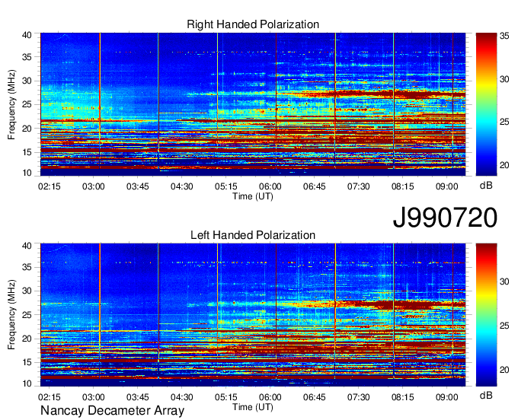Click the 30 value on Right Handed colorbar
The width and height of the screenshot is (518, 420).
(504, 79)
